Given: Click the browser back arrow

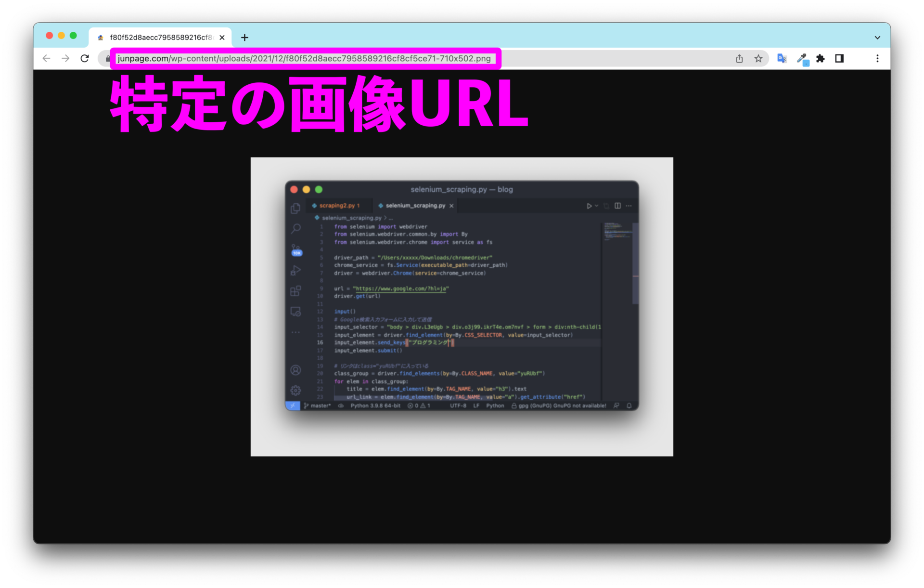Looking at the screenshot, I should click(x=46, y=58).
